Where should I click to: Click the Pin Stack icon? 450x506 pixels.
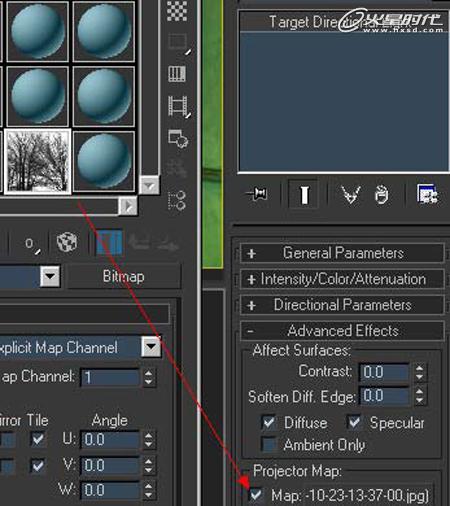pyautogui.click(x=256, y=194)
